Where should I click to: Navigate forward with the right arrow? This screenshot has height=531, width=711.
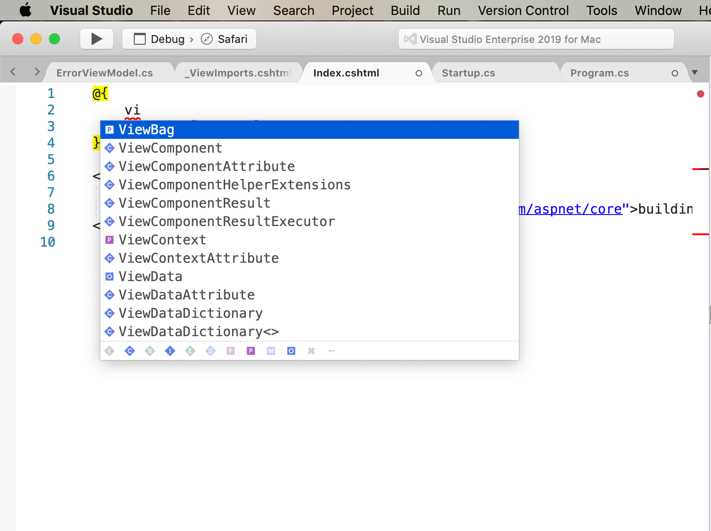37,72
